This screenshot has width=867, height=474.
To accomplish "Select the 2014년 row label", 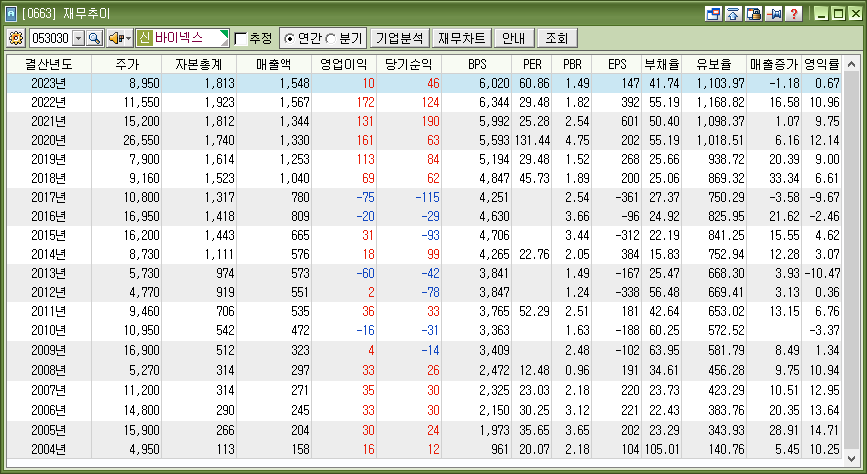I will [49, 254].
